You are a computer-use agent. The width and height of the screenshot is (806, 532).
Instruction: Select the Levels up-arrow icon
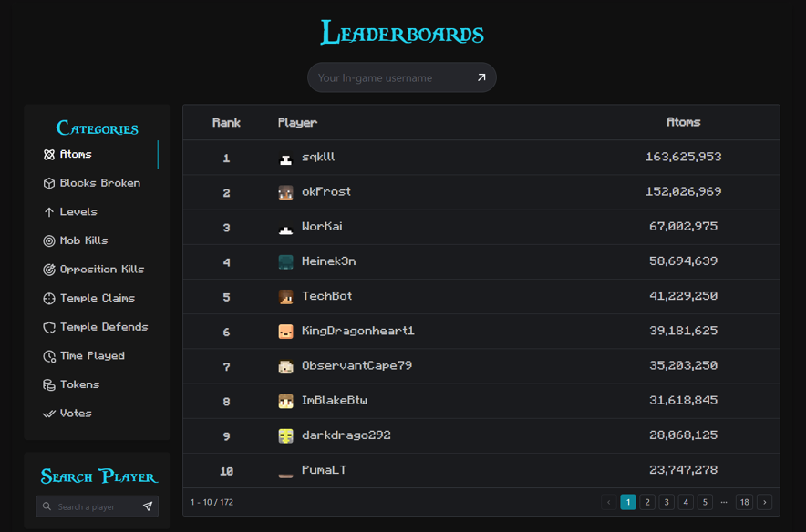[50, 211]
